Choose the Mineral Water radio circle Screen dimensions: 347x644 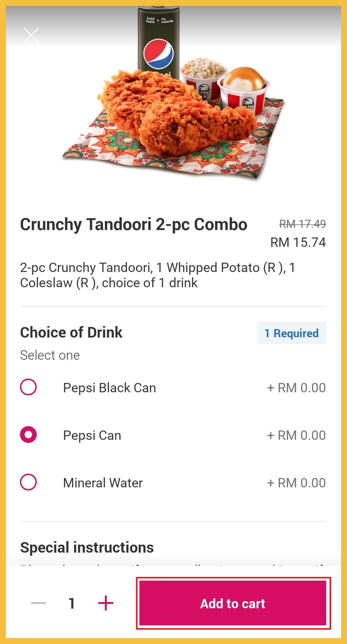[x=28, y=482]
